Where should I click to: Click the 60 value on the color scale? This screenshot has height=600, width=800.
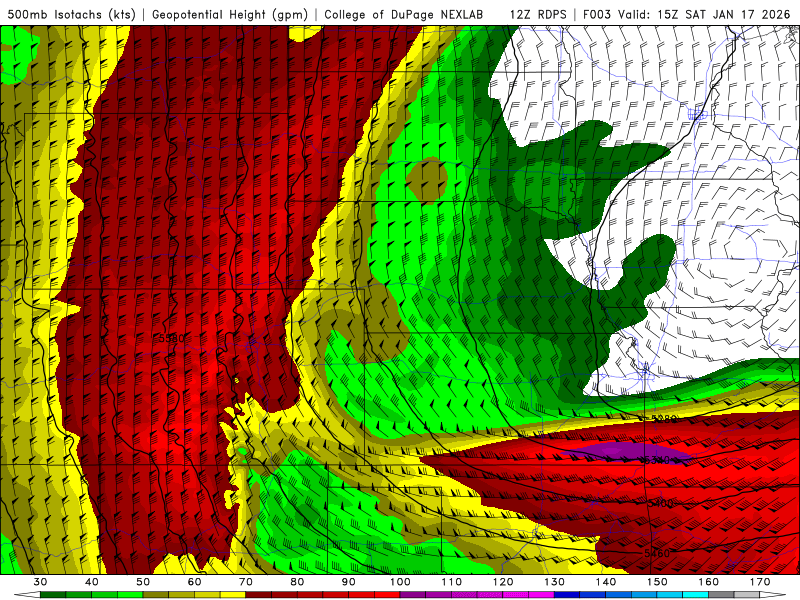click(194, 582)
